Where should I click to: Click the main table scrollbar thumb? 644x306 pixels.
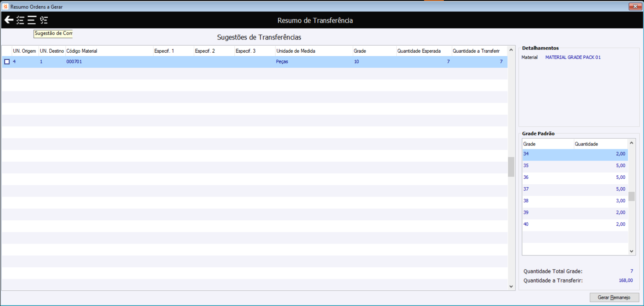point(511,167)
